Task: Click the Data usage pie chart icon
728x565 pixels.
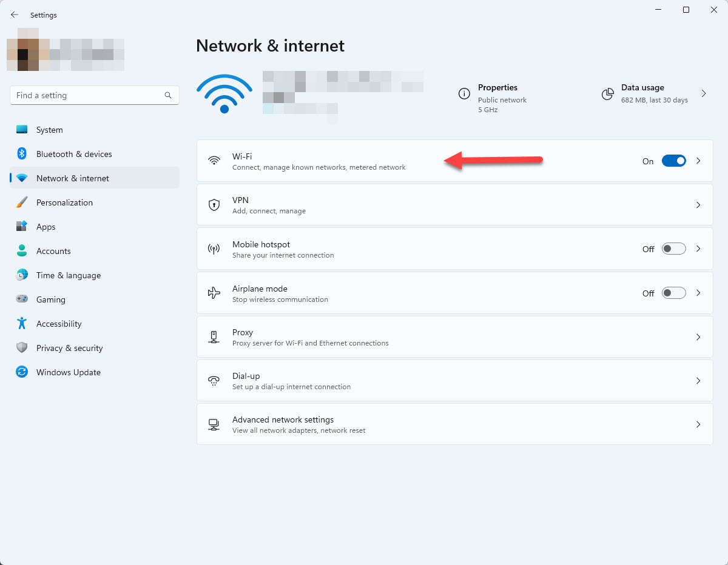Action: 607,94
